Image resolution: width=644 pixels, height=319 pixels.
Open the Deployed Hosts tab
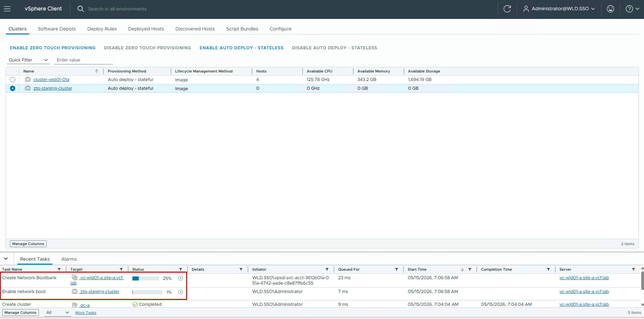tap(146, 29)
